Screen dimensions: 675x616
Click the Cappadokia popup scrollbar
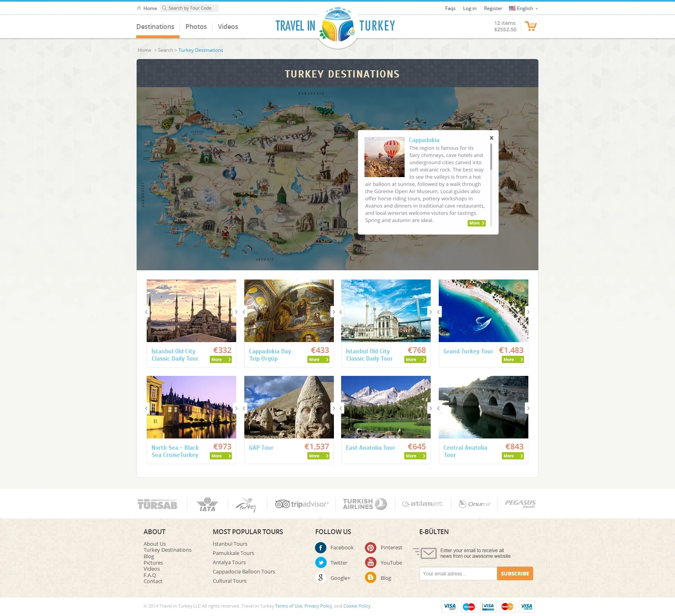491,157
